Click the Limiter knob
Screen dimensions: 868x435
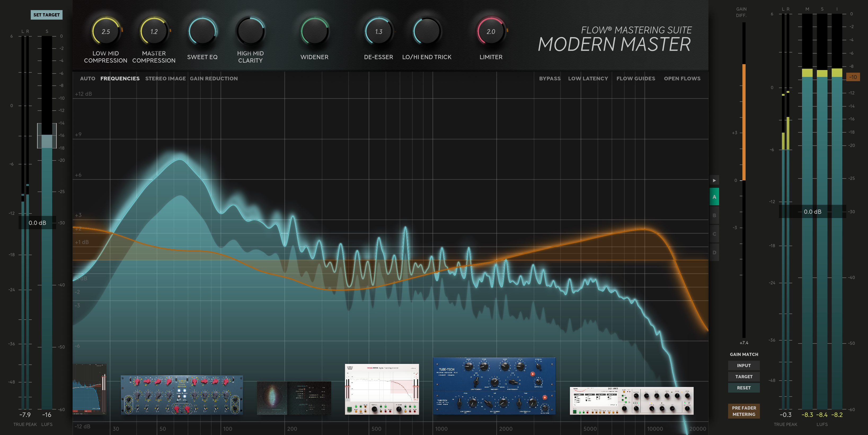tap(491, 31)
